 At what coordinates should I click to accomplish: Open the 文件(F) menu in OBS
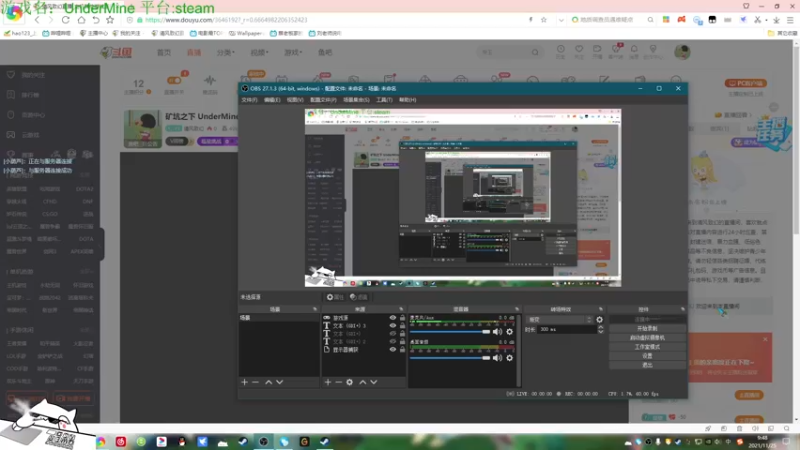click(249, 100)
